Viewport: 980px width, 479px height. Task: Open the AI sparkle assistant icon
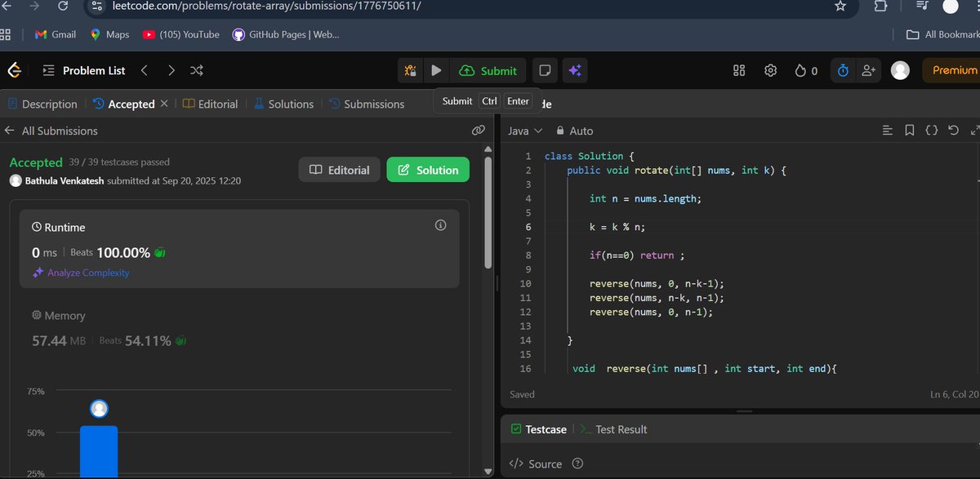[x=574, y=71]
